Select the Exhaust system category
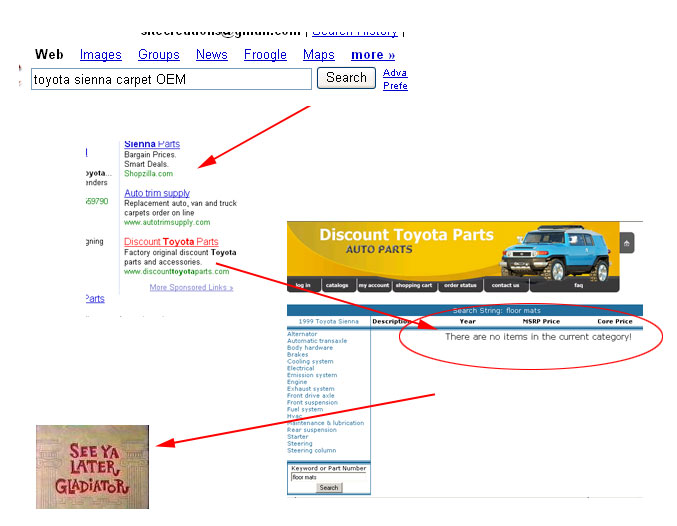677x526 pixels. click(x=311, y=389)
